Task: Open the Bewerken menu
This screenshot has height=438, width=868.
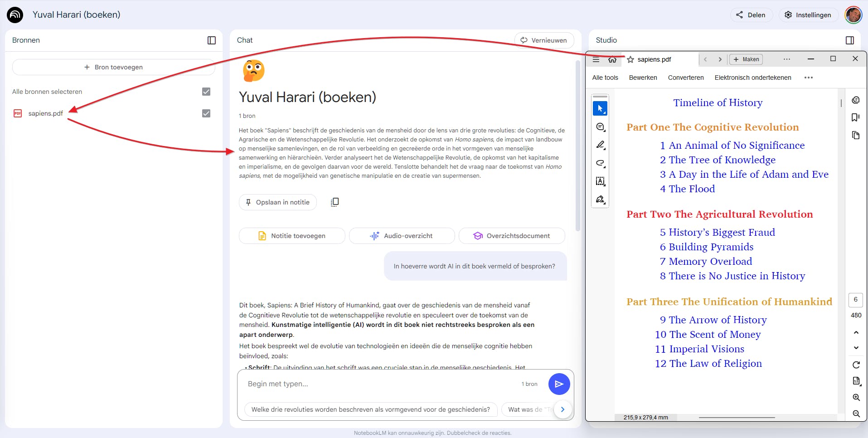Action: point(643,78)
